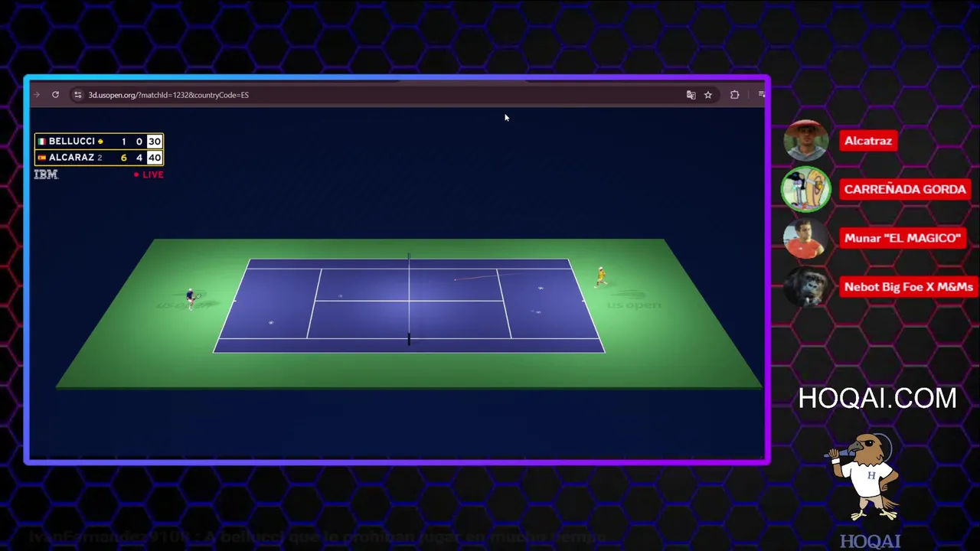This screenshot has width=980, height=551.
Task: Click Alcaraz's second set score 4
Action: pos(139,158)
